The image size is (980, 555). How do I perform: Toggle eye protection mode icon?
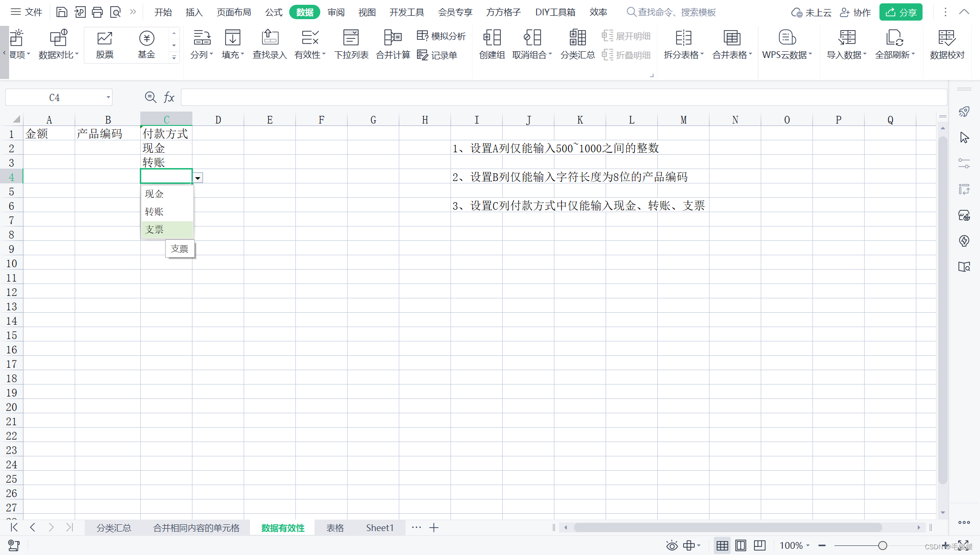tap(672, 545)
